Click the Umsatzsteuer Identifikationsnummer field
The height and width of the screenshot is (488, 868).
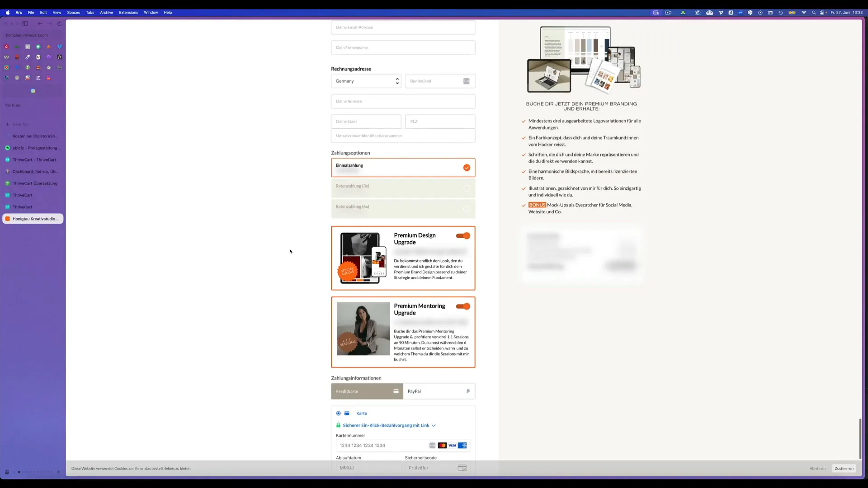click(403, 136)
